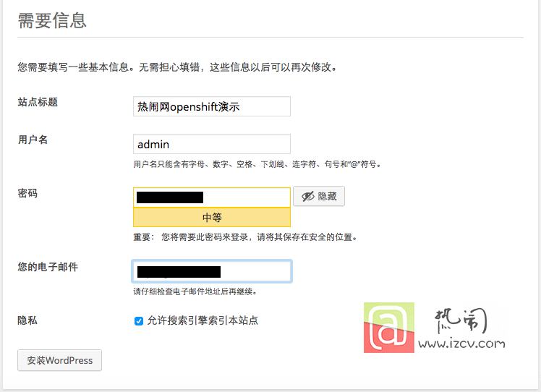The height and width of the screenshot is (392, 541).
Task: Click the password input field
Action: pyautogui.click(x=211, y=197)
